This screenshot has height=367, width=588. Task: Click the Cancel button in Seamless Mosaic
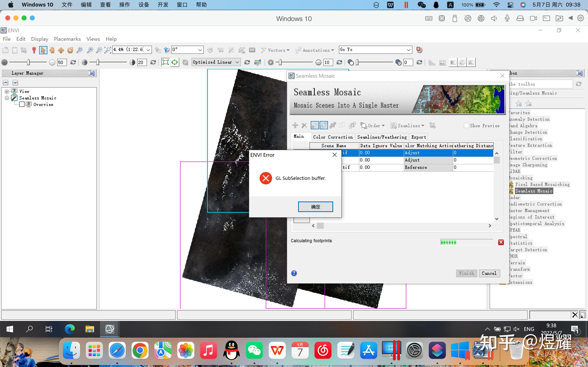489,273
